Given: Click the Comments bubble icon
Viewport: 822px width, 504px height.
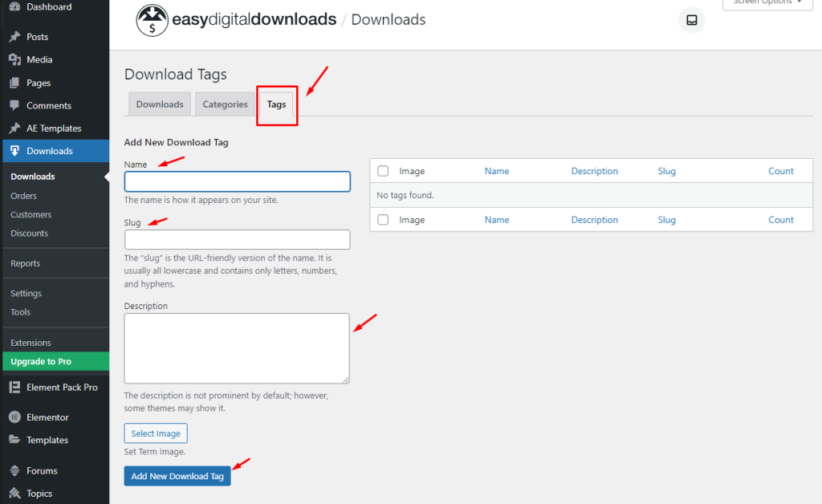Looking at the screenshot, I should click(x=14, y=105).
